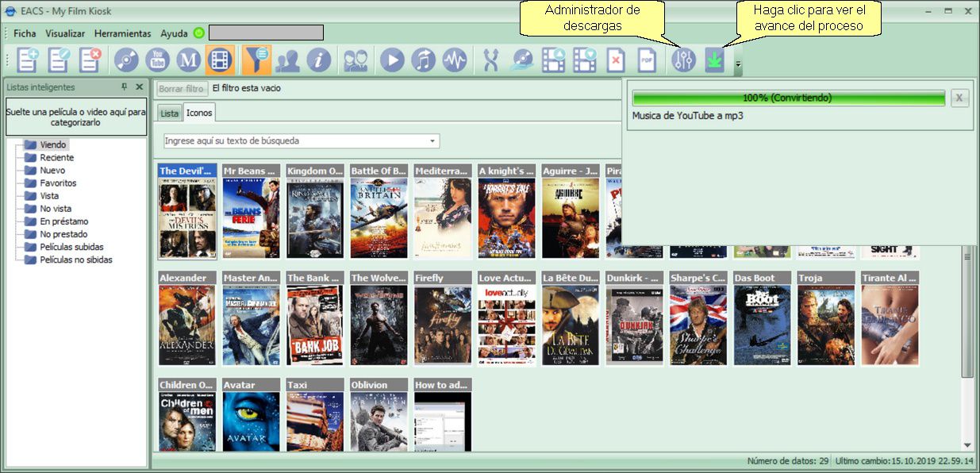Click the couple contacts icon
Viewport: 980px width, 473px height.
click(x=355, y=60)
